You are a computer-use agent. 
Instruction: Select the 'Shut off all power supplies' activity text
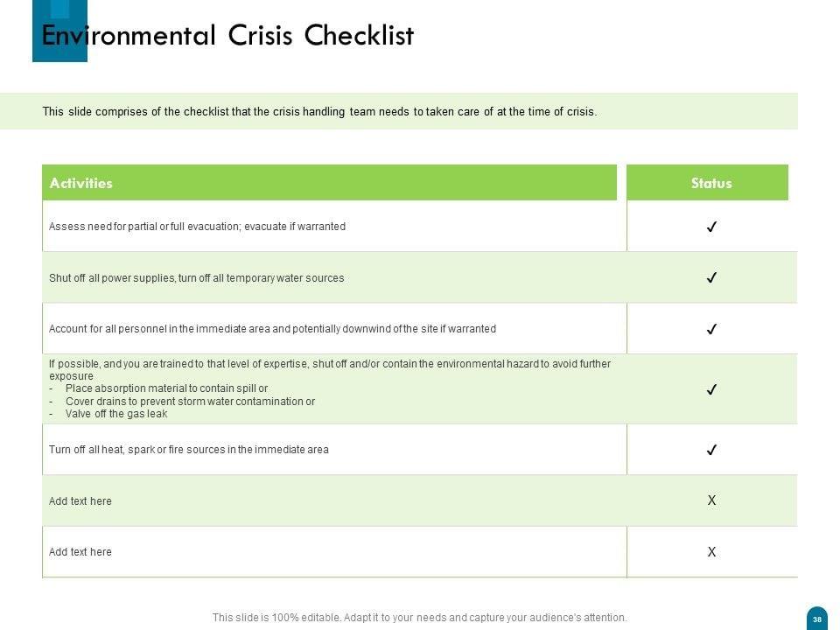196,278
